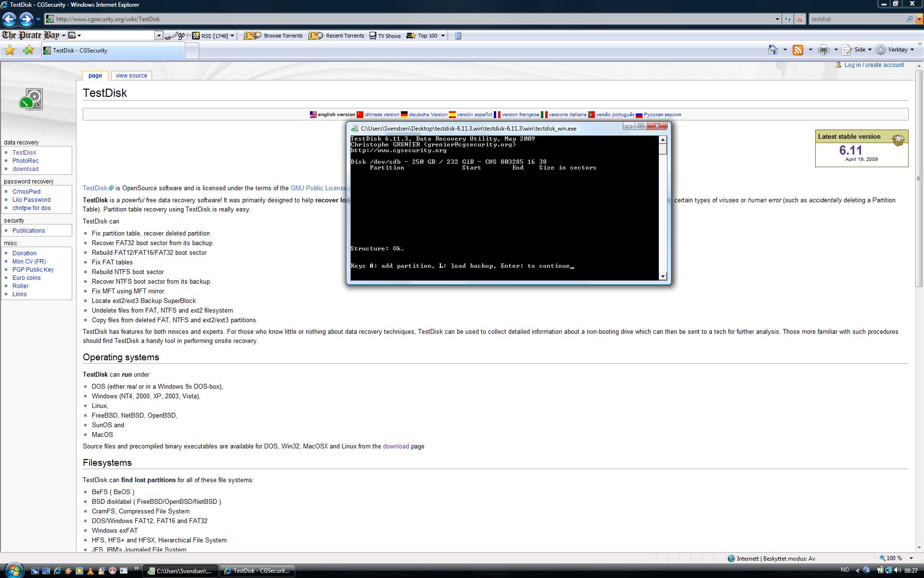Click Log in / create account
The width and height of the screenshot is (924, 578).
(x=874, y=65)
